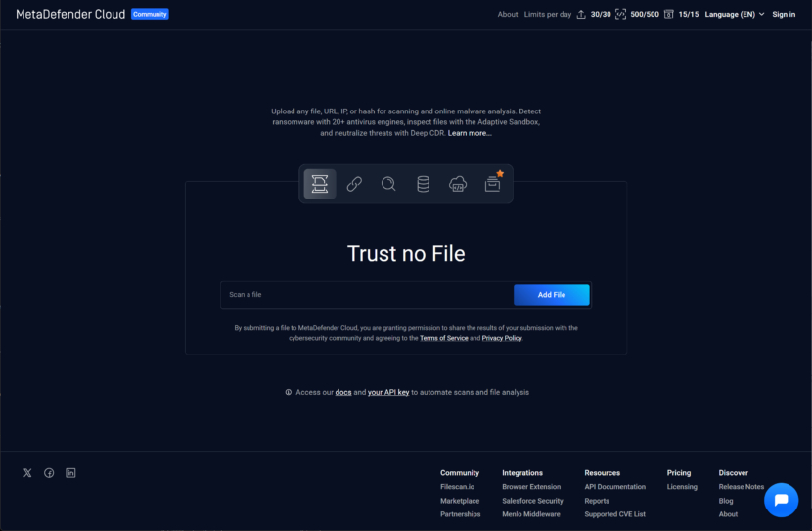This screenshot has width=812, height=531.
Task: Open Release Notes footer link
Action: [x=741, y=487]
